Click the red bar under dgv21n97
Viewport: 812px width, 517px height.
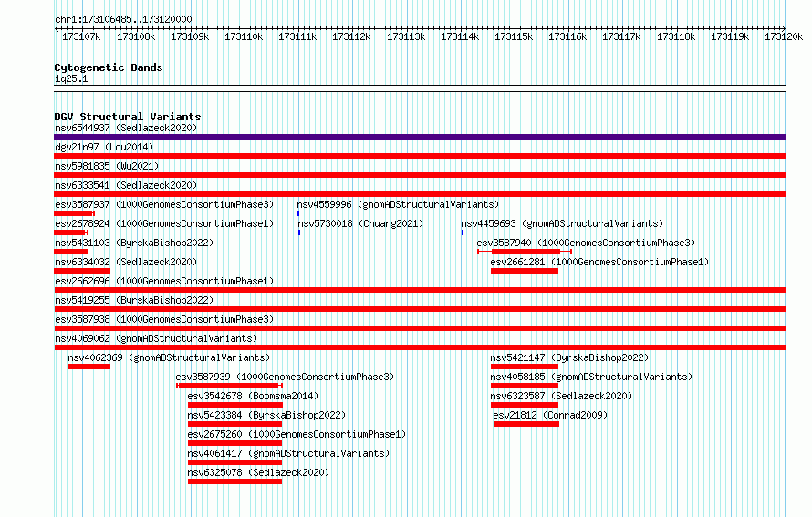pos(420,156)
